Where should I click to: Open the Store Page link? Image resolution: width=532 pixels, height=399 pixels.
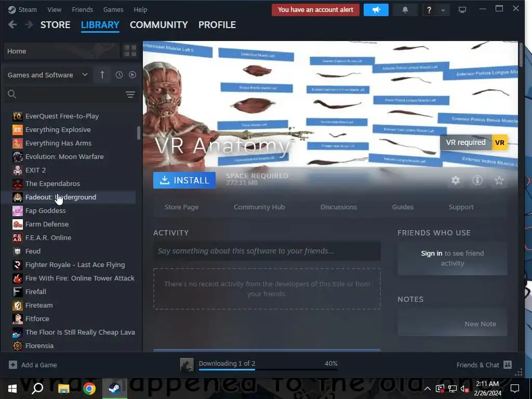click(x=181, y=207)
